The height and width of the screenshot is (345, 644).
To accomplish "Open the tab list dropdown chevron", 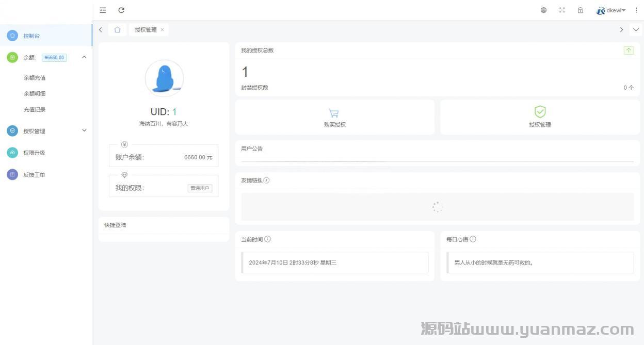I will coord(636,30).
